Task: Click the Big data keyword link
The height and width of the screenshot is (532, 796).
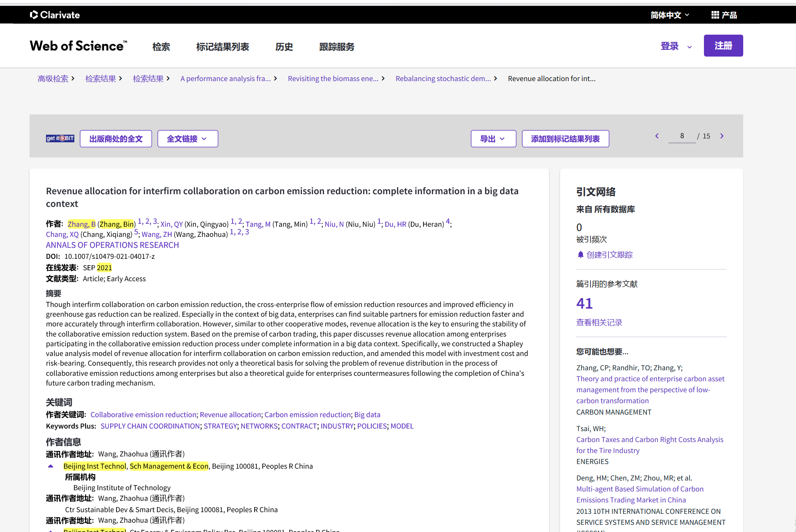Action: tap(367, 415)
